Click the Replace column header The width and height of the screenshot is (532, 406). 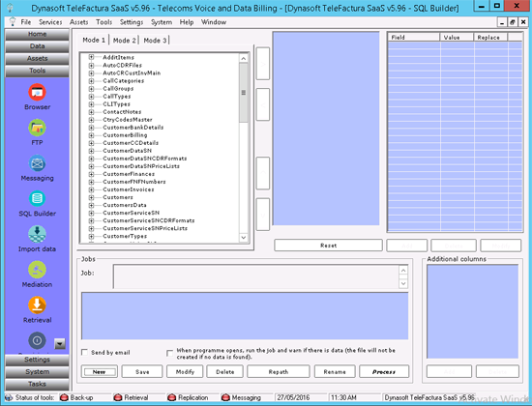click(490, 37)
